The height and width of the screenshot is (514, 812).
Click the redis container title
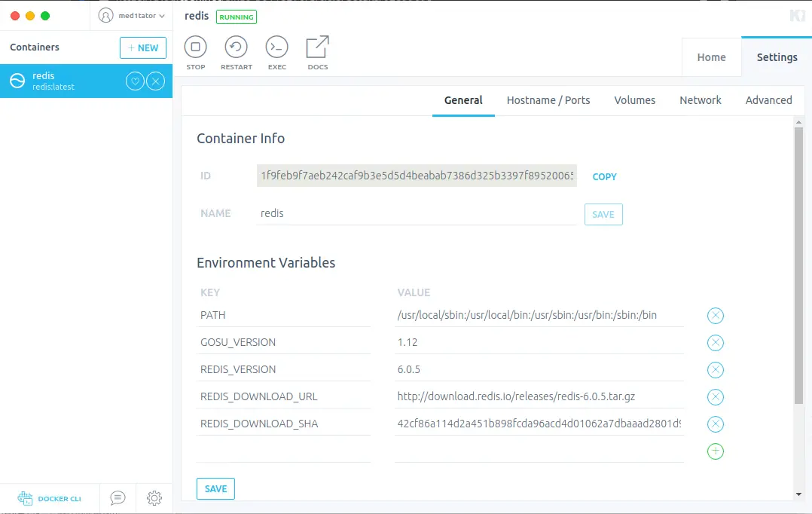tap(197, 16)
